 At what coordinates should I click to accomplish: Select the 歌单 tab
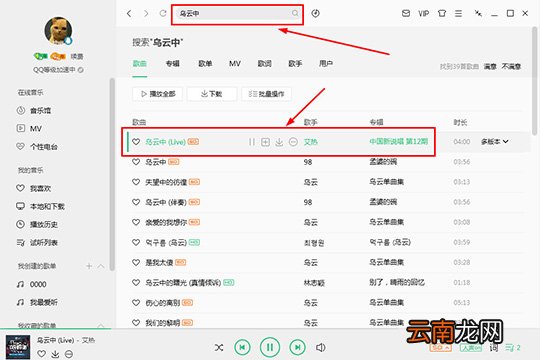pyautogui.click(x=205, y=63)
